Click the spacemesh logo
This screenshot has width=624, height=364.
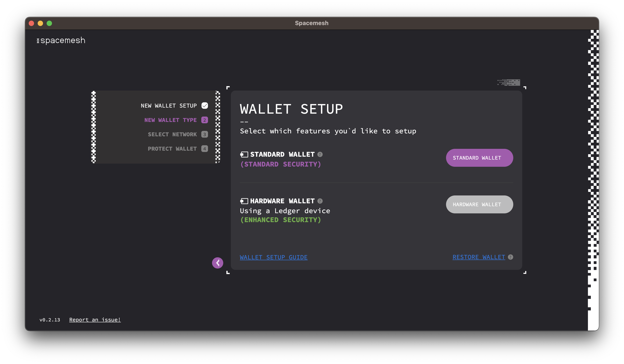(61, 40)
